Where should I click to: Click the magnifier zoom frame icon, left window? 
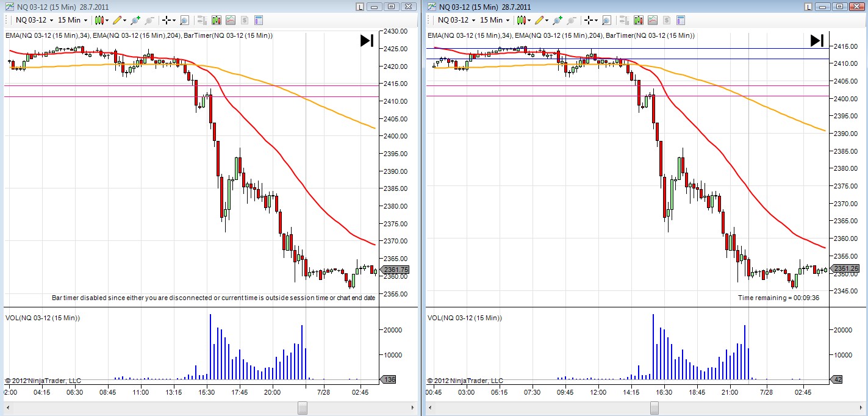(x=183, y=20)
